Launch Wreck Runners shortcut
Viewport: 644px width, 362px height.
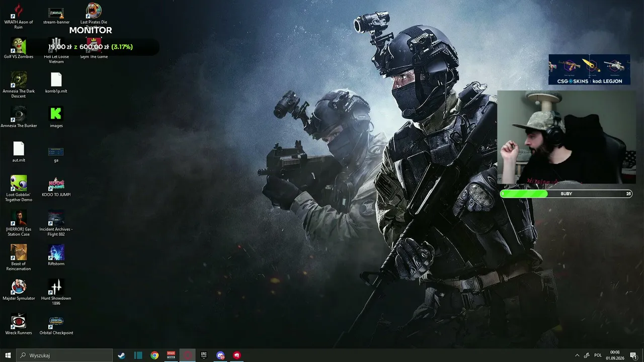(x=19, y=324)
